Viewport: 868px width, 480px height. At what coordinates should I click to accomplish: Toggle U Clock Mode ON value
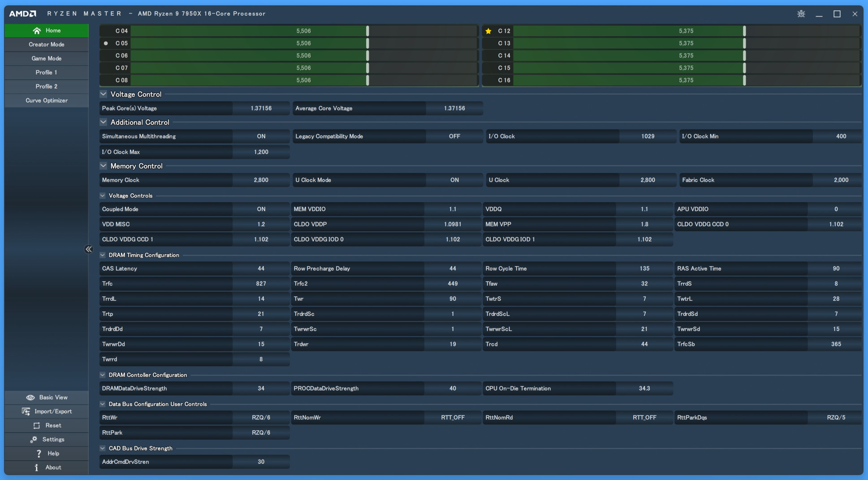click(454, 180)
